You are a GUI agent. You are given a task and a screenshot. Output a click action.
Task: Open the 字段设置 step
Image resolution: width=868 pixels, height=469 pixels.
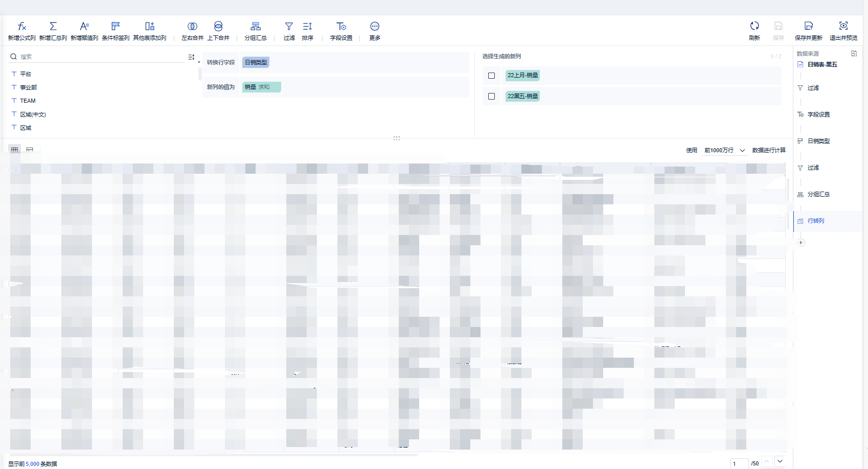click(818, 114)
